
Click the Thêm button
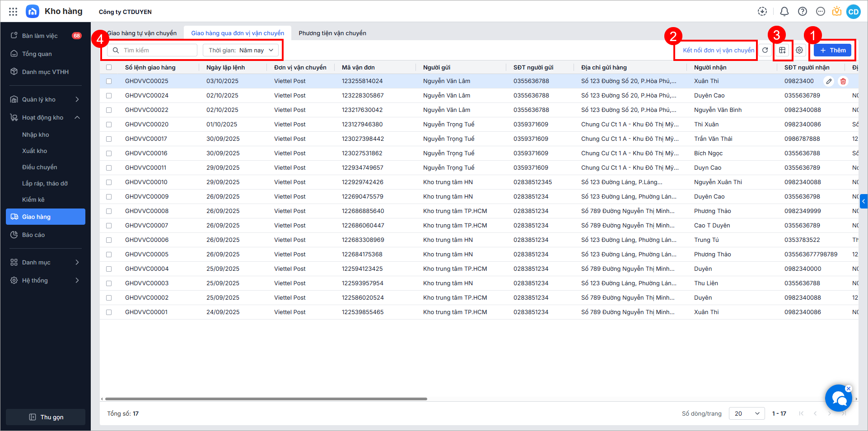pyautogui.click(x=832, y=50)
